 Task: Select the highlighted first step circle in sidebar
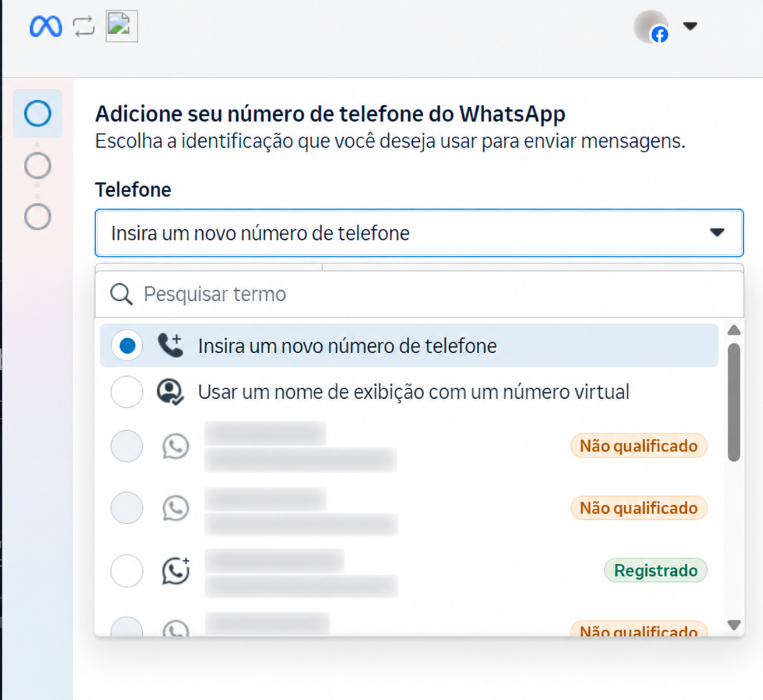click(38, 113)
